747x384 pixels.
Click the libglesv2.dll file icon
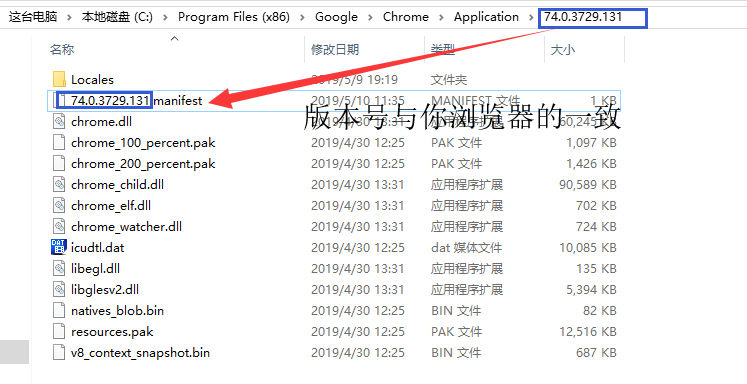pos(59,289)
